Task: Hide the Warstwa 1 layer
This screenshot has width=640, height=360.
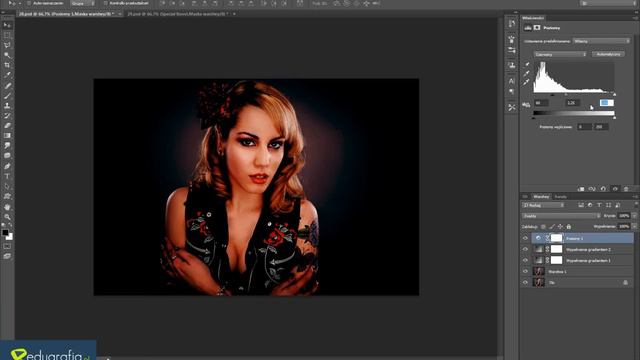Action: pos(525,271)
